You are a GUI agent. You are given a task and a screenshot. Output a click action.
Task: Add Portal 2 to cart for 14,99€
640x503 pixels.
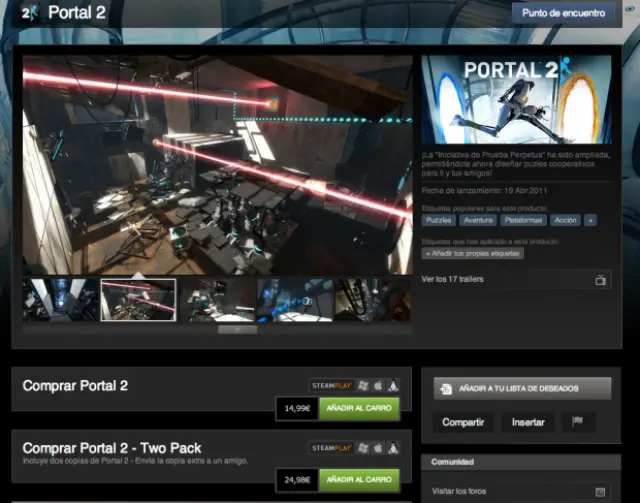359,407
